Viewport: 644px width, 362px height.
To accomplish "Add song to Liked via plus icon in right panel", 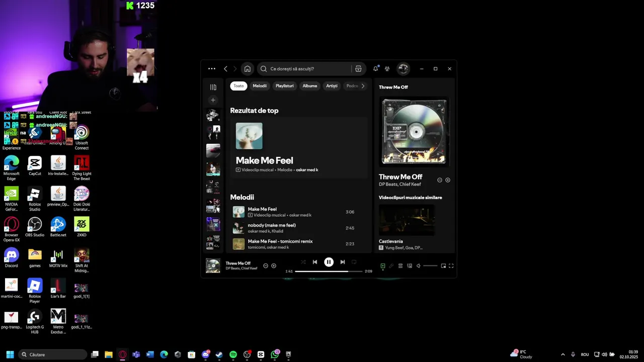I will (448, 180).
